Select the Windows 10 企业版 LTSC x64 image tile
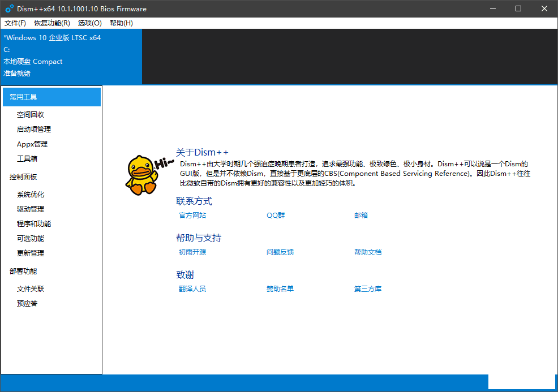 [71, 57]
